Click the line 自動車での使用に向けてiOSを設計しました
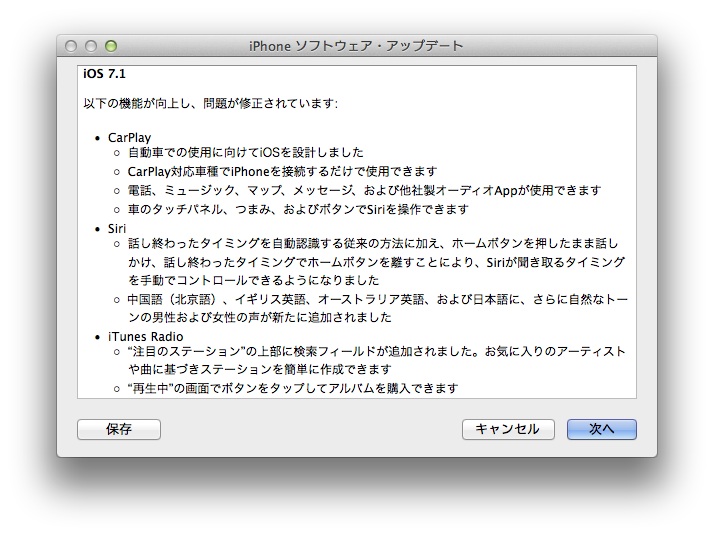Screen dimensions: 714x536 click(246, 153)
